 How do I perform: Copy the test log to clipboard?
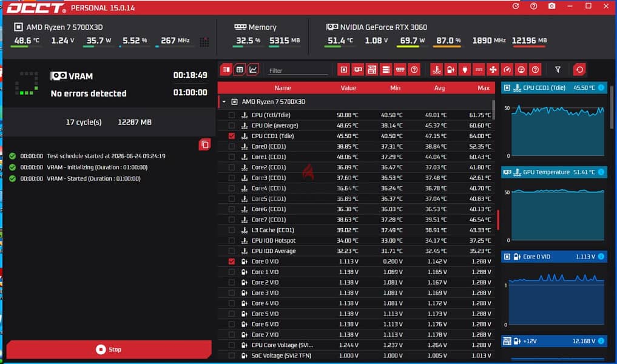click(204, 144)
